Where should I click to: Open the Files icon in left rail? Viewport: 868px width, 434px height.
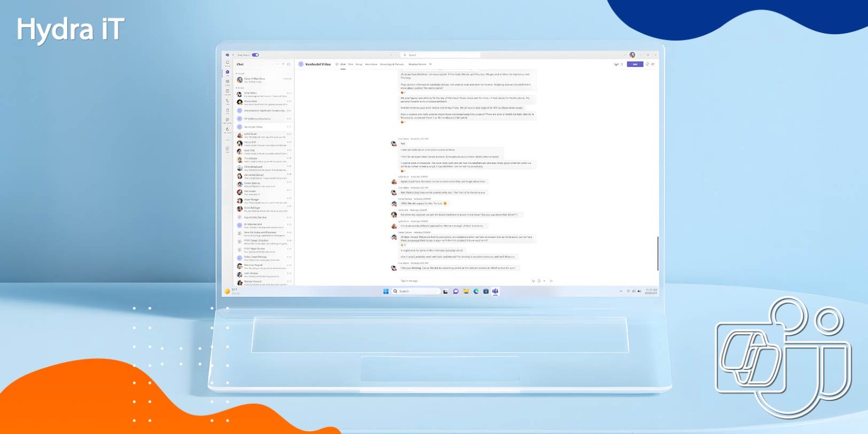click(x=227, y=111)
